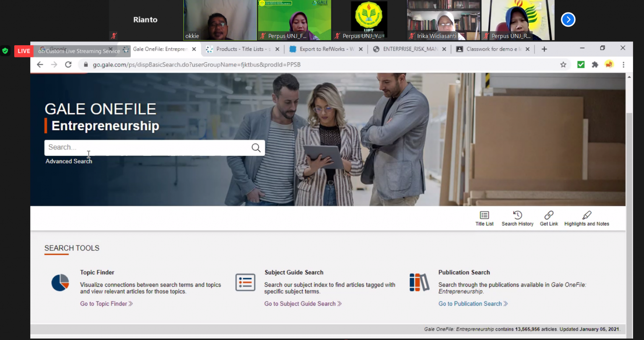Click inside the Search input field
Image resolution: width=644 pixels, height=340 pixels.
tap(147, 147)
